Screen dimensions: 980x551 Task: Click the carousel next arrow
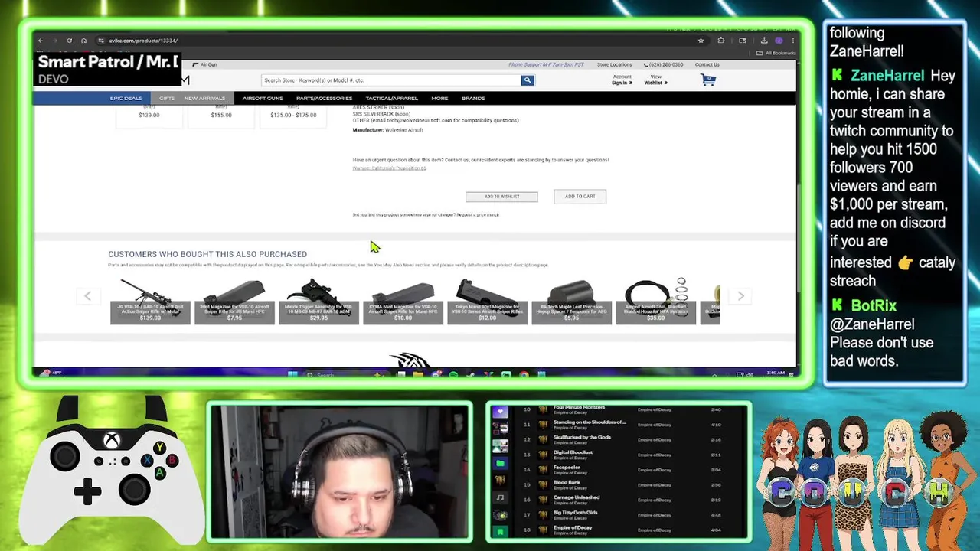(740, 296)
